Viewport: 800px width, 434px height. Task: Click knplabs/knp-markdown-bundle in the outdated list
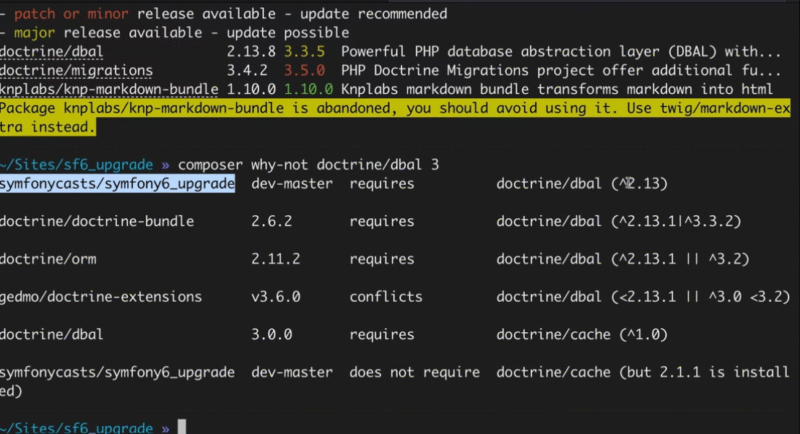coord(109,90)
